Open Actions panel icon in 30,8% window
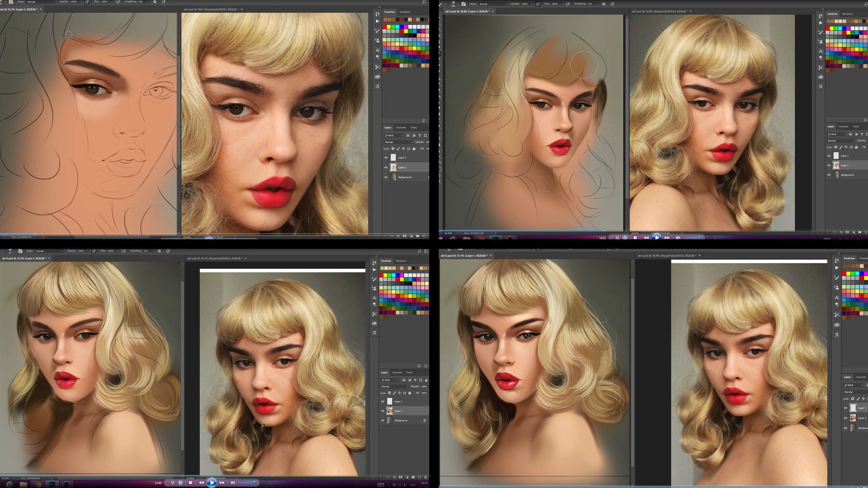Viewport: 868px width, 488px height. (x=821, y=23)
